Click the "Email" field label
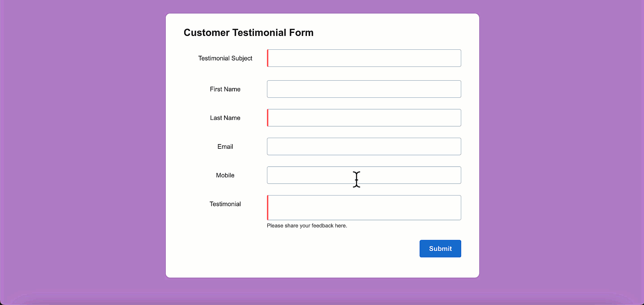Screen dimensions: 644x305 click(x=225, y=146)
